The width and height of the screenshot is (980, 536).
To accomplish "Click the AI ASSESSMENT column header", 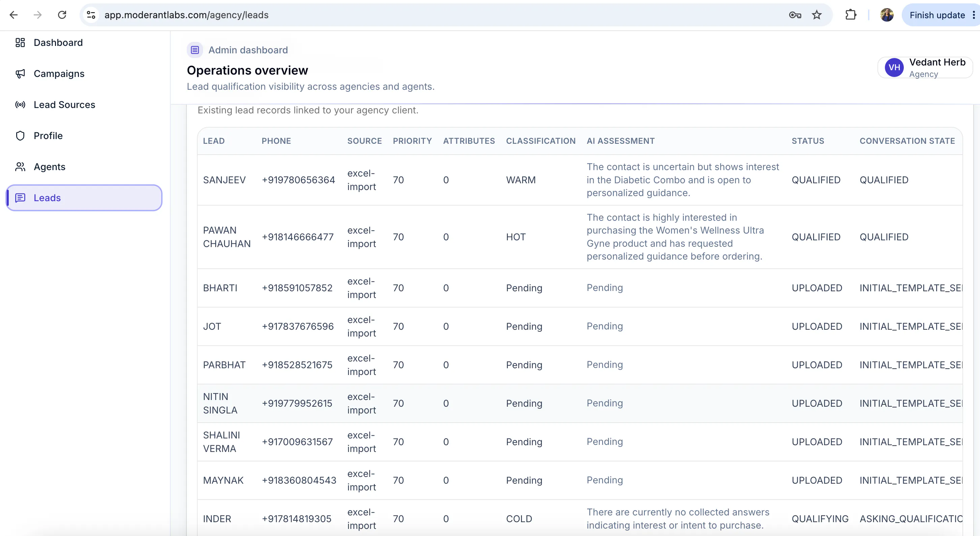I will 621,141.
